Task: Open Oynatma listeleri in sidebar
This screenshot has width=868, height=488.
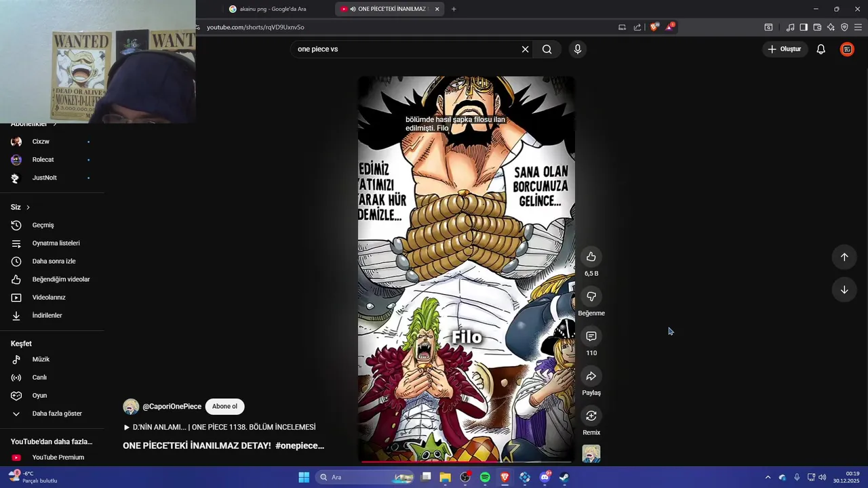Action: pyautogui.click(x=56, y=243)
